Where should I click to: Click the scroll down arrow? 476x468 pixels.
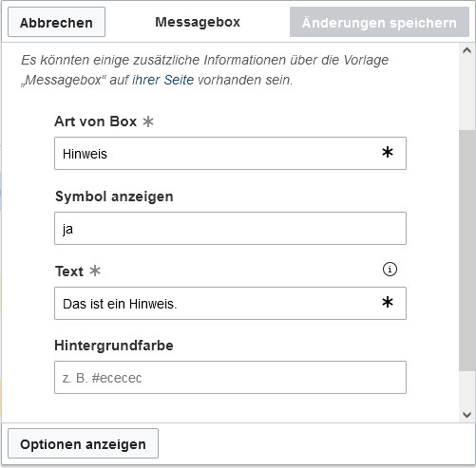coord(466,415)
